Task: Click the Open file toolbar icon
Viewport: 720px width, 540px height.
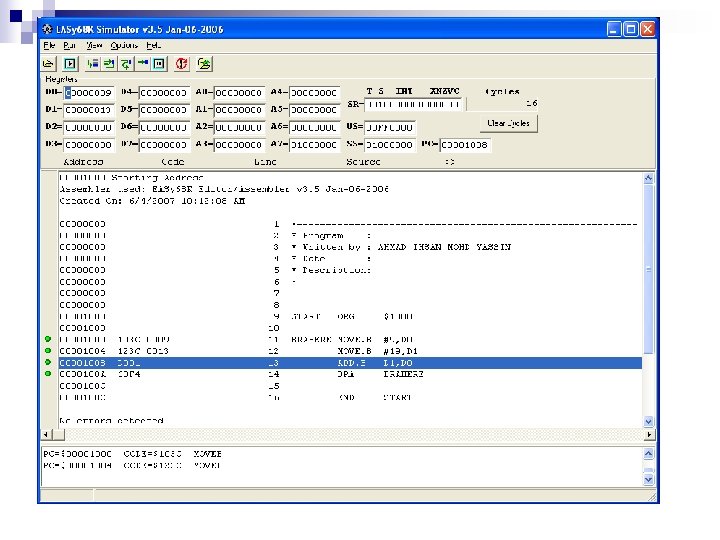Action: (49, 63)
